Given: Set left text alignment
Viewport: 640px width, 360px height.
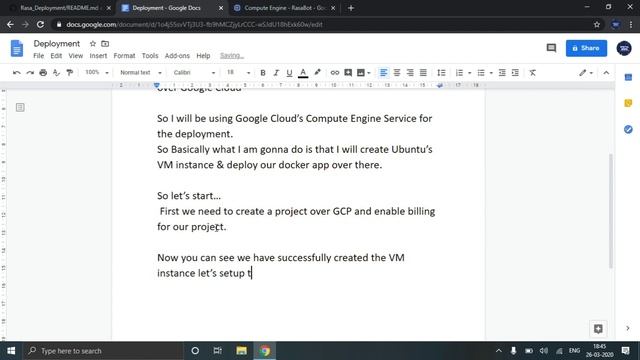Looking at the screenshot, I should [x=383, y=73].
